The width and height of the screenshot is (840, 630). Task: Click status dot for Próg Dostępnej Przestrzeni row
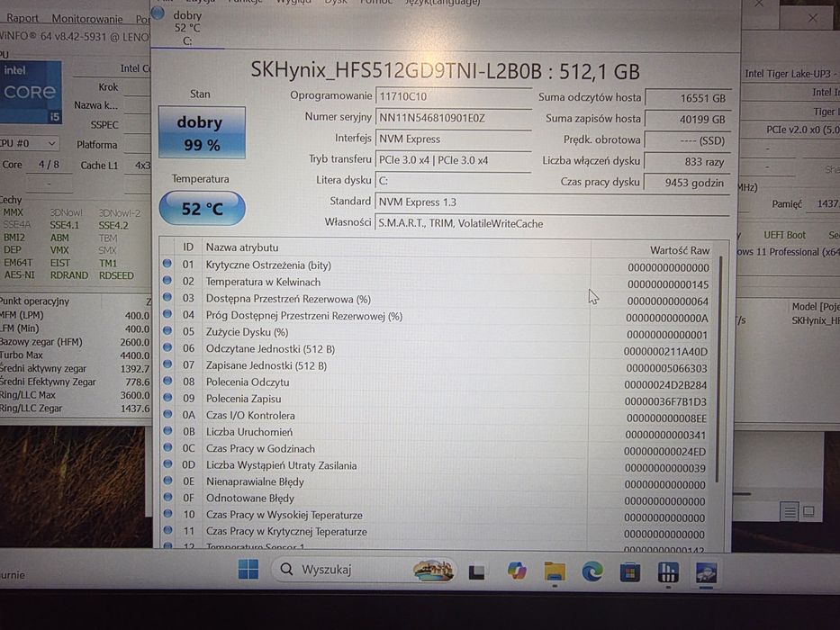tap(167, 313)
